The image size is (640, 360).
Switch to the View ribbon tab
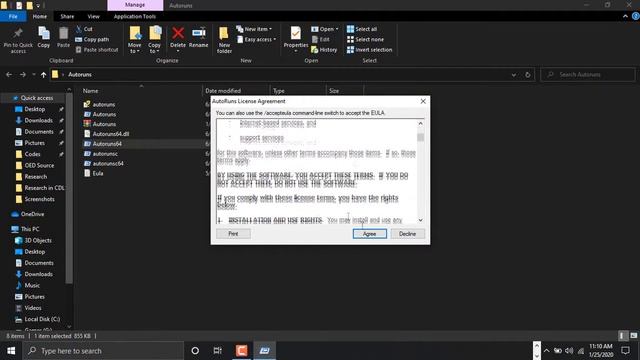point(93,16)
